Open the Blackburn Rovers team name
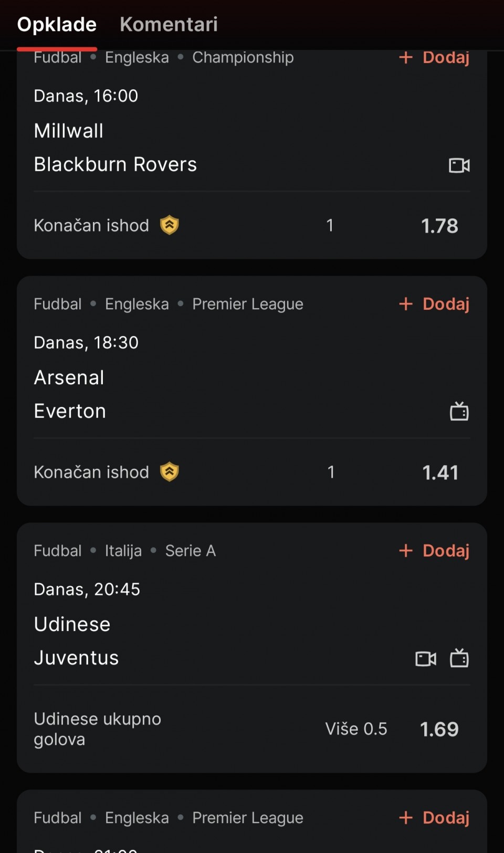504x853 pixels. pyautogui.click(x=115, y=164)
